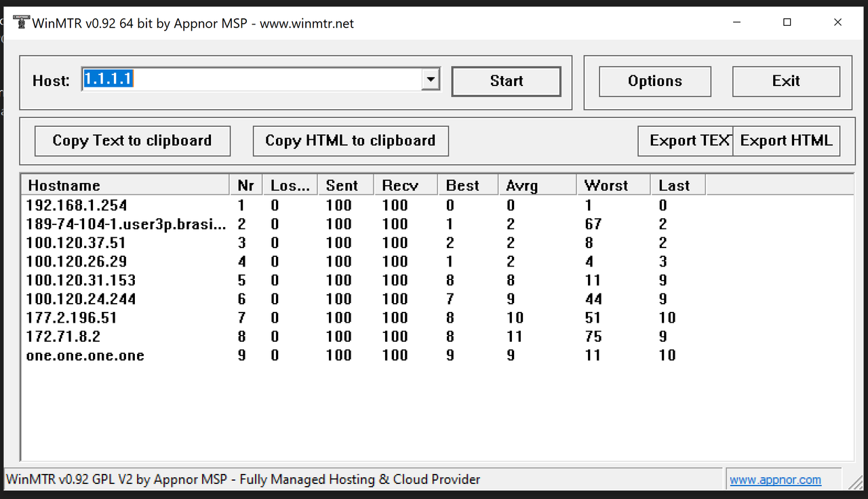Close the WinMTR window
This screenshot has height=499, width=868.
[838, 22]
